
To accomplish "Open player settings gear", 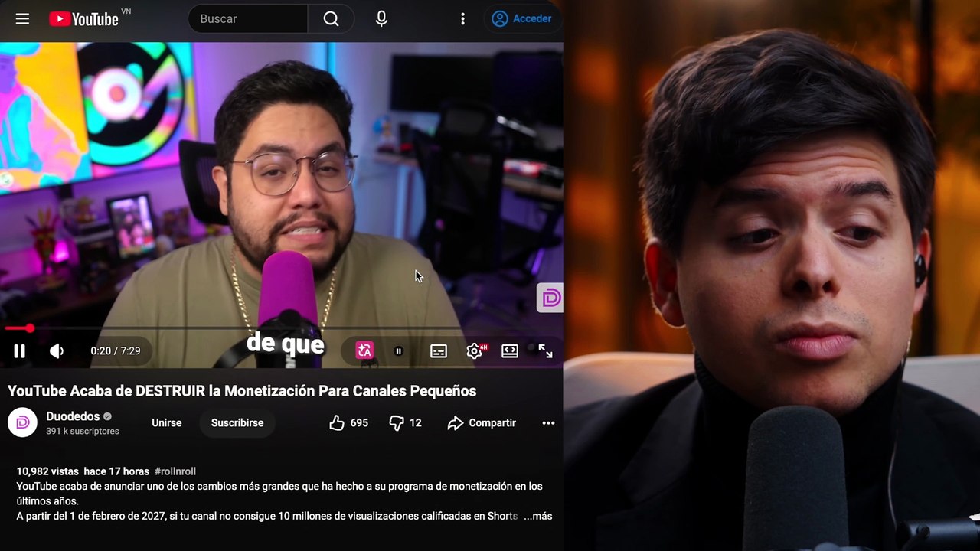I will point(475,350).
